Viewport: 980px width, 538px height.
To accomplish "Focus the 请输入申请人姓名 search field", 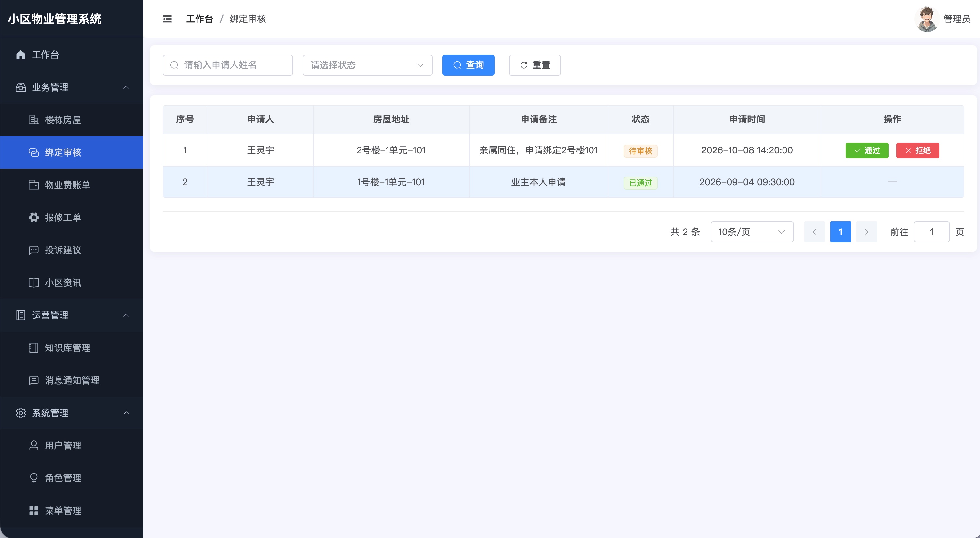I will pyautogui.click(x=227, y=65).
